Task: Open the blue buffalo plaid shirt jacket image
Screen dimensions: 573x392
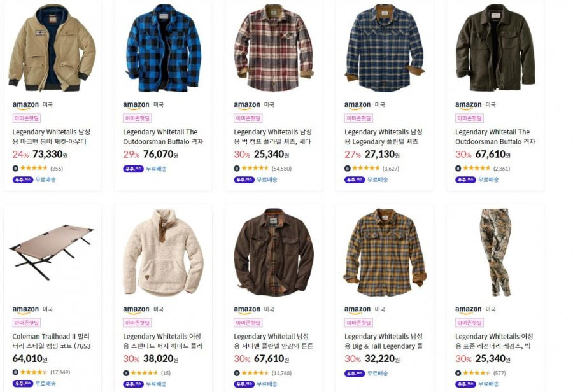Action: (164, 48)
